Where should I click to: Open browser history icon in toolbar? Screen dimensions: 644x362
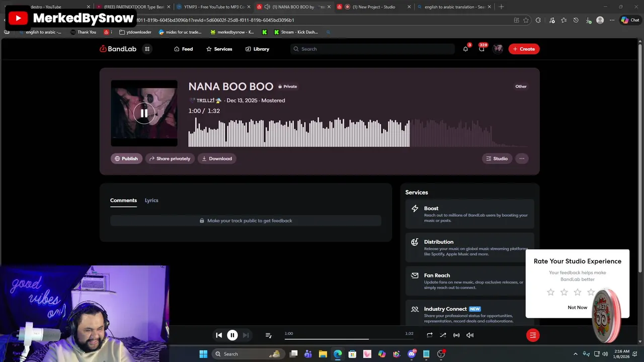[x=576, y=20]
